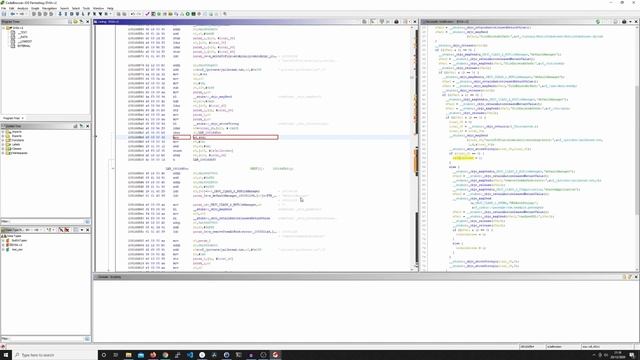This screenshot has height=360, width=640.
Task: Open the File menu
Action: (x=3, y=8)
